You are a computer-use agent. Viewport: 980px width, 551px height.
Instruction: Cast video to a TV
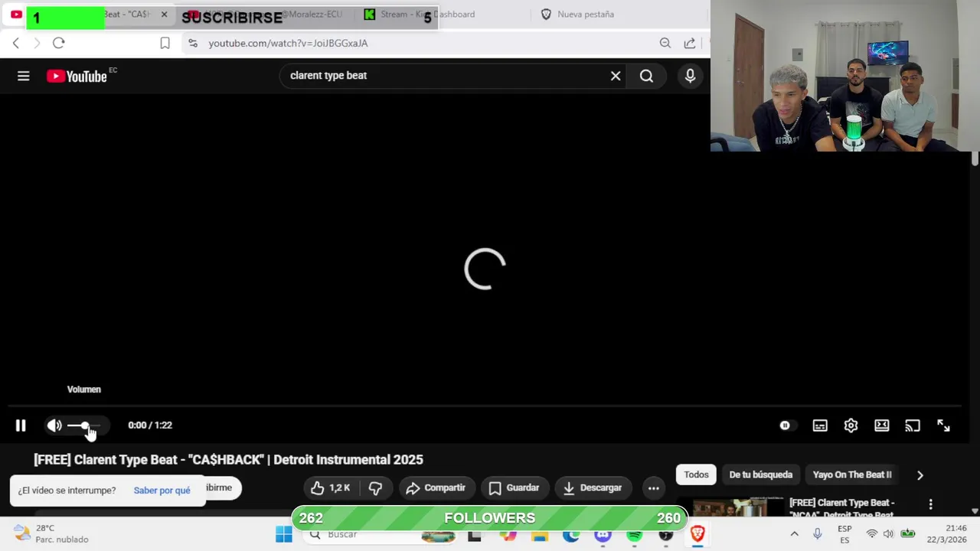coord(913,425)
